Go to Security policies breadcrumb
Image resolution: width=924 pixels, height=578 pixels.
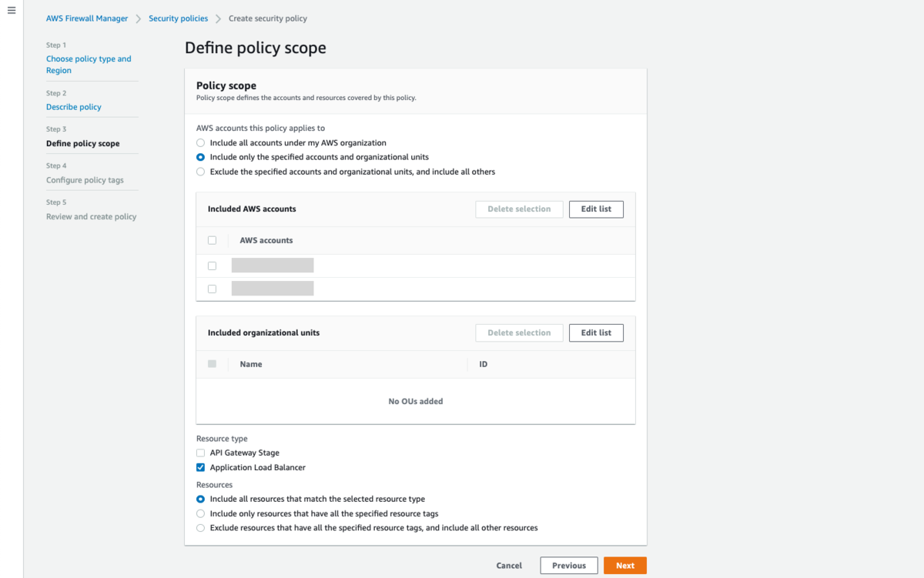pos(178,18)
